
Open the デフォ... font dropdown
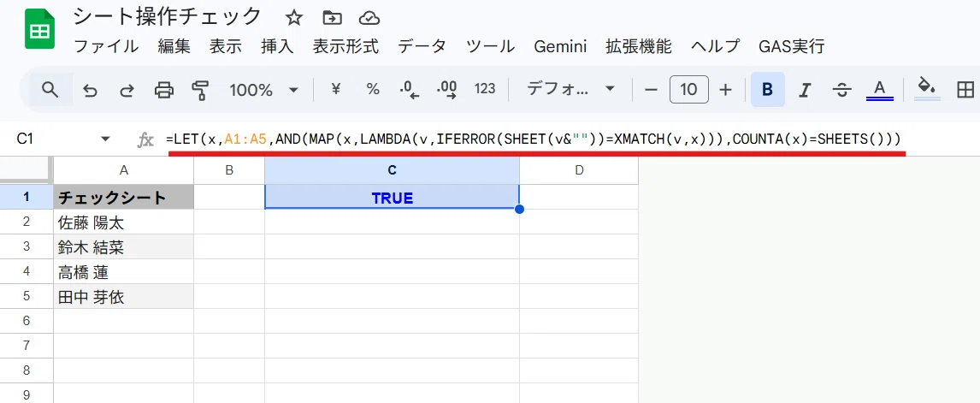(x=570, y=90)
